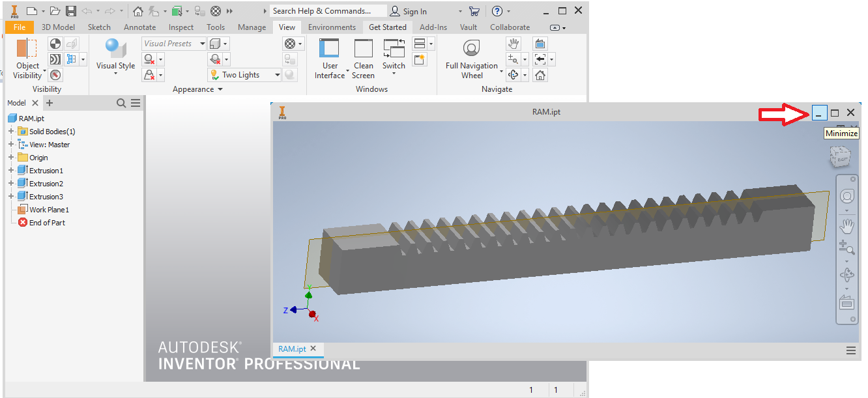The width and height of the screenshot is (868, 398).
Task: Open the Autodesk App Store cart icon
Action: coord(474,11)
